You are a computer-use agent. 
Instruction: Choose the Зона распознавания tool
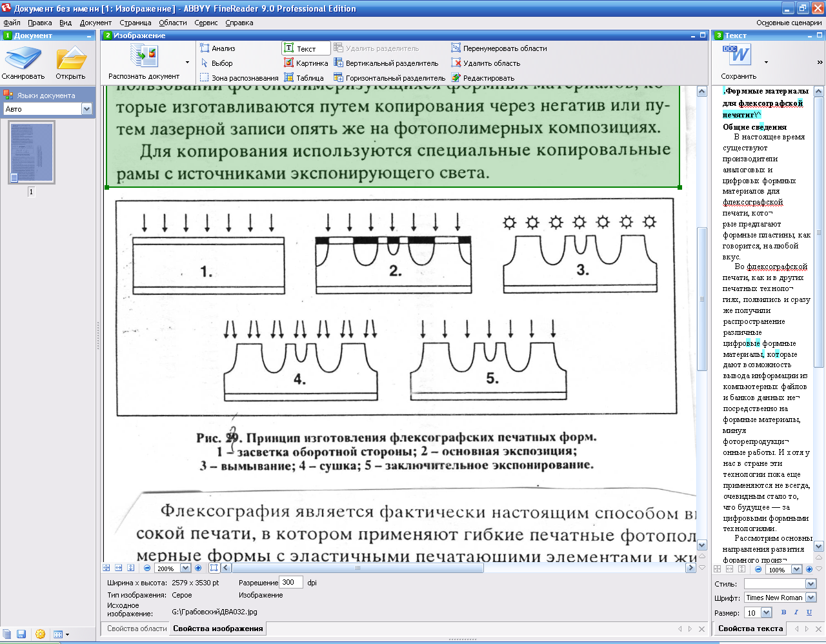[x=239, y=78]
